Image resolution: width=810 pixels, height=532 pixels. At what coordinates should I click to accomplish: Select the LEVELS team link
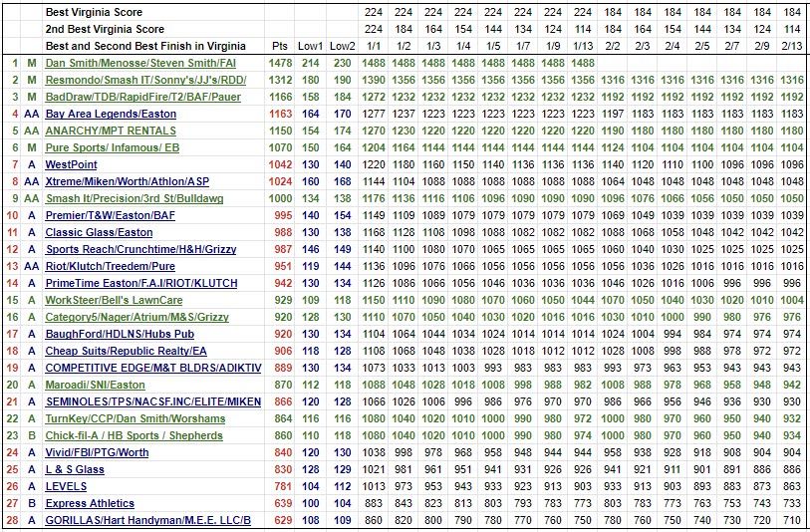click(x=66, y=487)
